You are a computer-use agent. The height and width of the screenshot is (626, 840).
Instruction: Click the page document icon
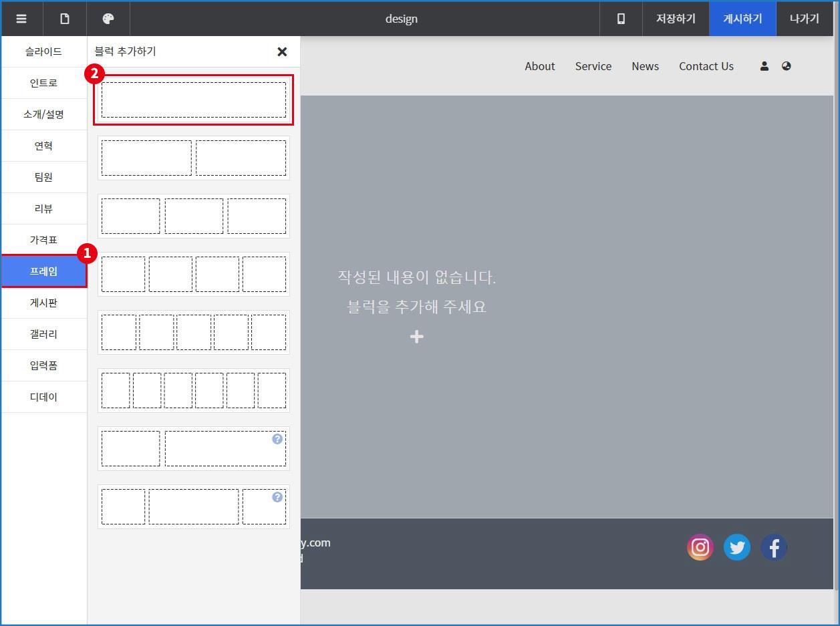pos(65,19)
